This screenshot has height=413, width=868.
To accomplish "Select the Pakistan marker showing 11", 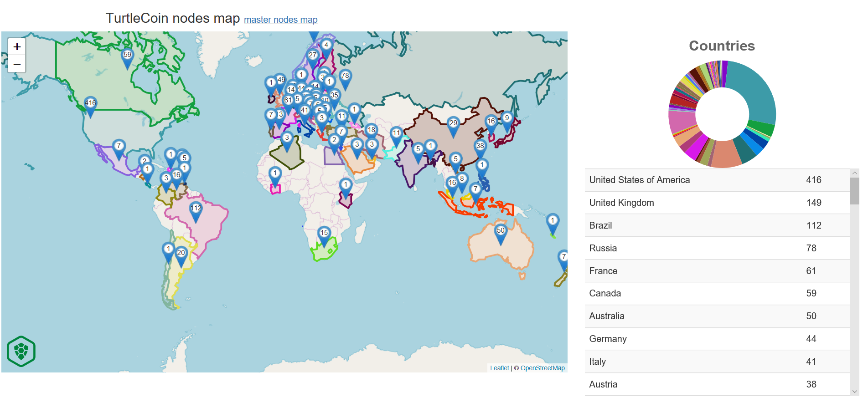I will coord(396,137).
